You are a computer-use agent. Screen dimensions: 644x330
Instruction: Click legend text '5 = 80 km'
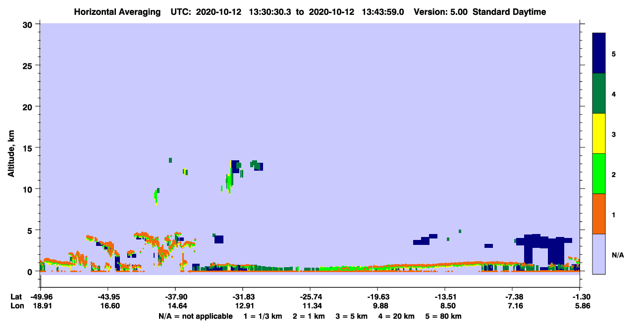(443, 316)
